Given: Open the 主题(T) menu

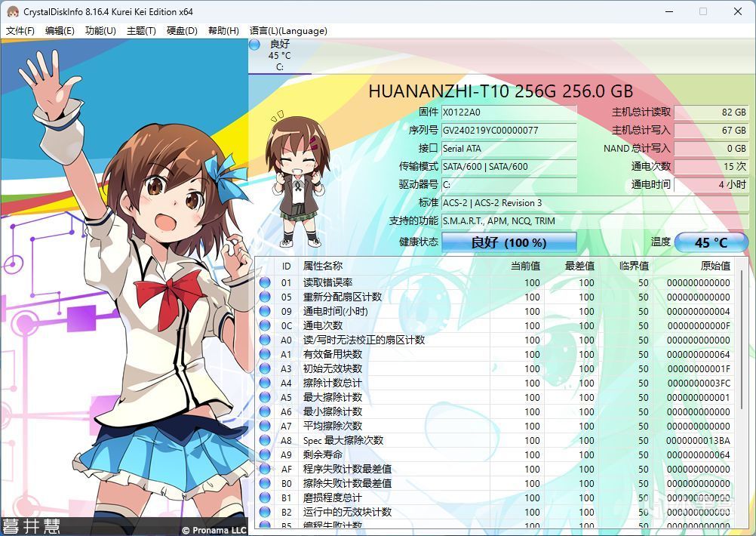Looking at the screenshot, I should click(x=141, y=31).
